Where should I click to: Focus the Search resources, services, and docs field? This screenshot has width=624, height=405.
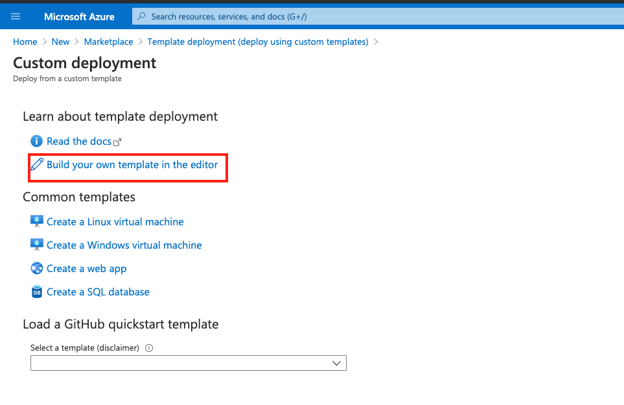coord(378,16)
